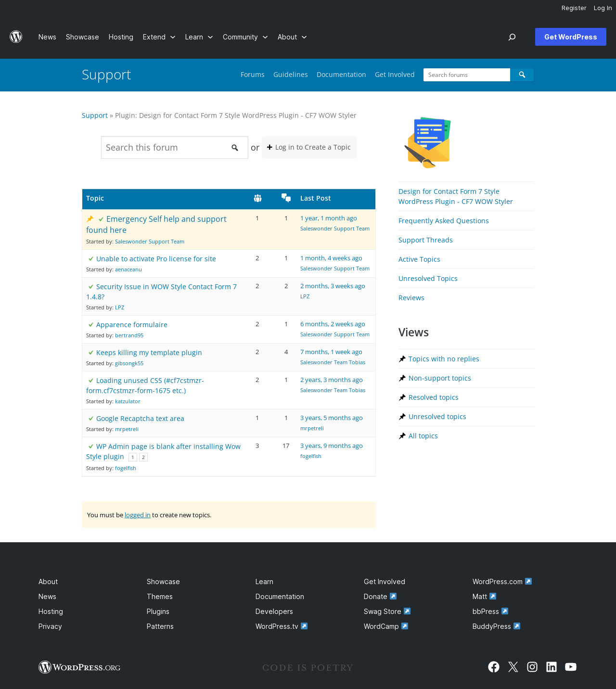Open WP Admin page is blank topic
This screenshot has width=616, height=689.
(163, 451)
